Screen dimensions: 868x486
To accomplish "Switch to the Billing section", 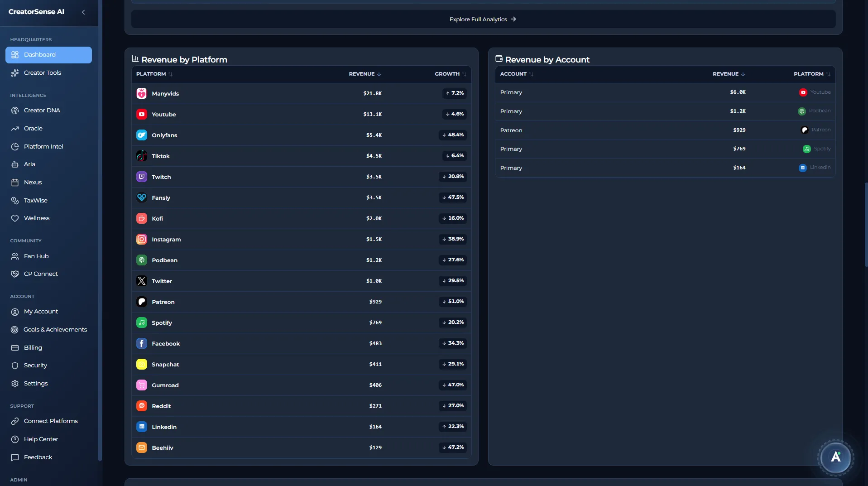I will 32,347.
